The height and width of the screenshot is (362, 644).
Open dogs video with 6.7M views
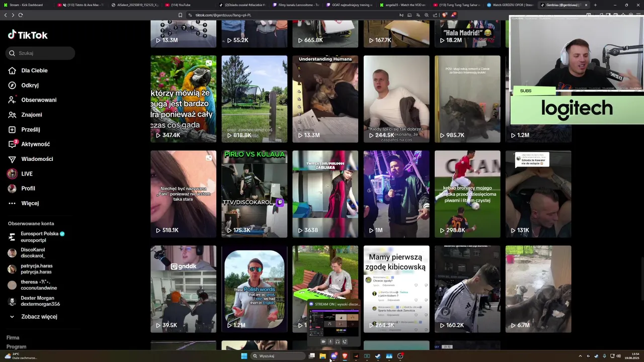click(538, 289)
